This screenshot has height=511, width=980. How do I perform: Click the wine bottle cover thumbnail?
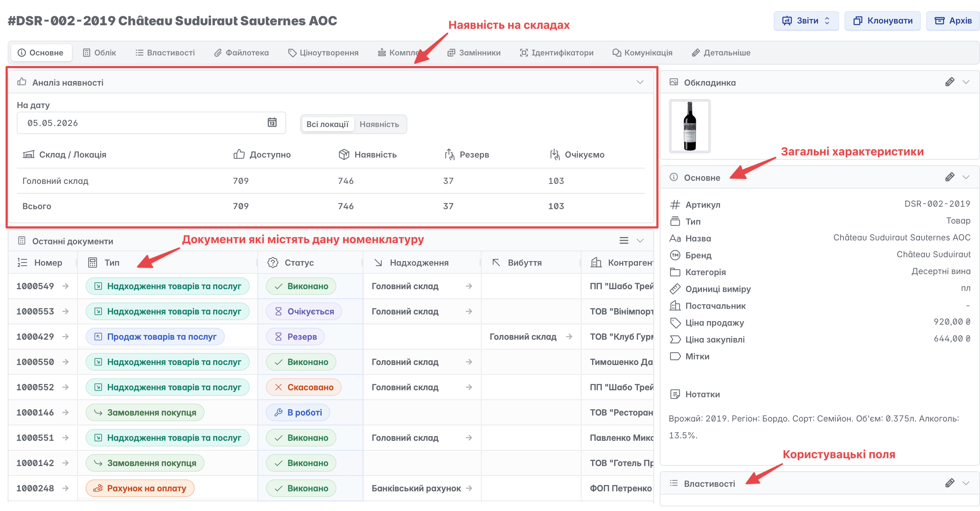tap(690, 126)
